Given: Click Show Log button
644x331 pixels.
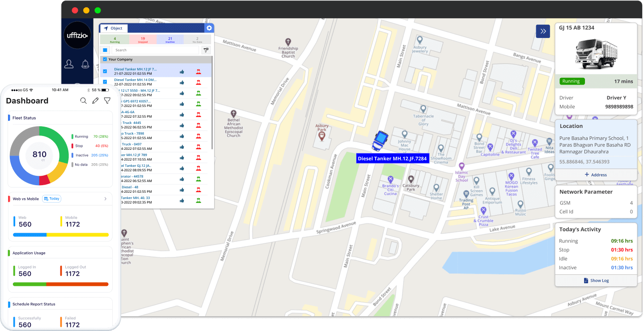Looking at the screenshot, I should (x=596, y=280).
